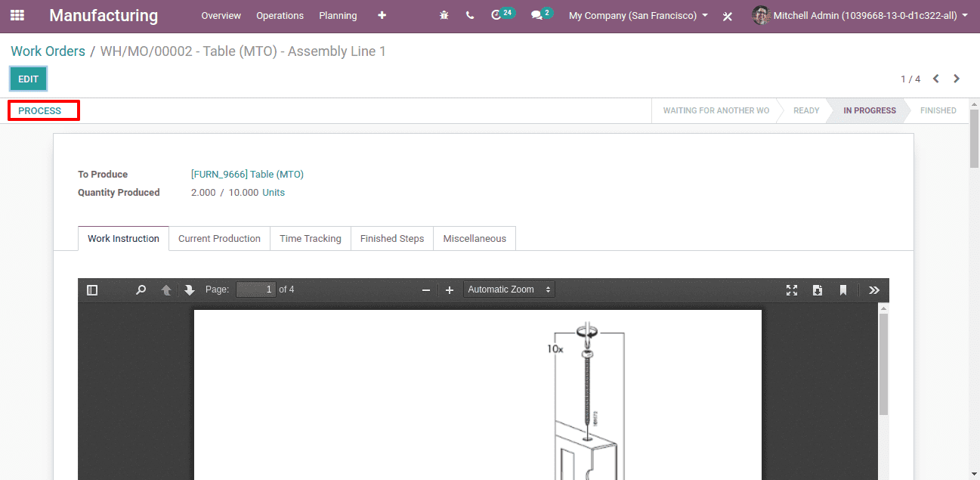Go back to Work Orders breadcrumb
Screen dimensions: 980x480
coord(48,51)
